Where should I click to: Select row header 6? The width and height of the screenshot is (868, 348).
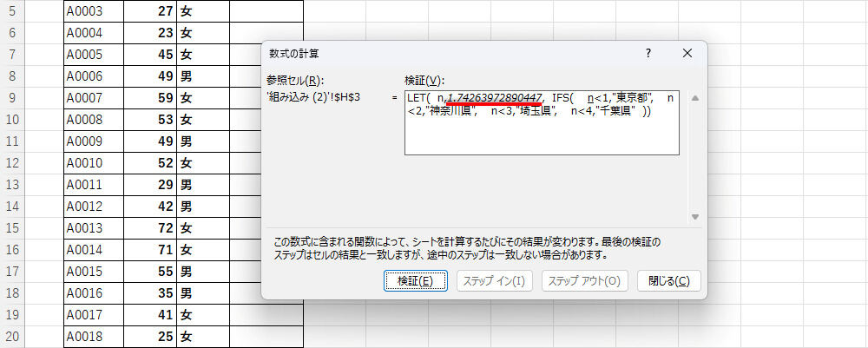pos(12,33)
